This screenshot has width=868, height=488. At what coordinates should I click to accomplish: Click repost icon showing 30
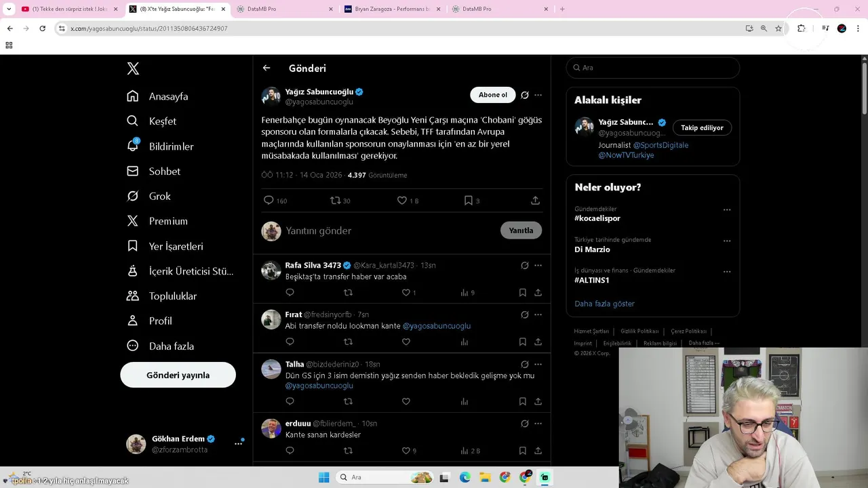coord(340,201)
